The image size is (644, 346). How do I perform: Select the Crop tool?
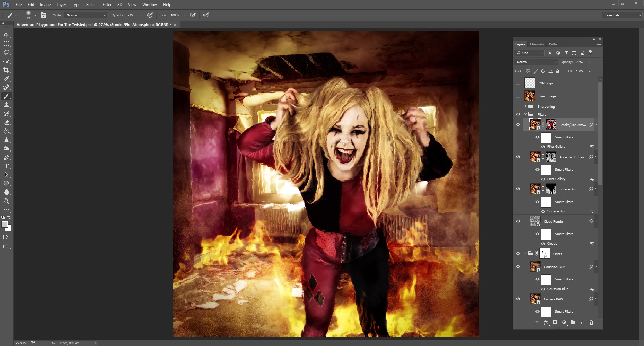6,70
